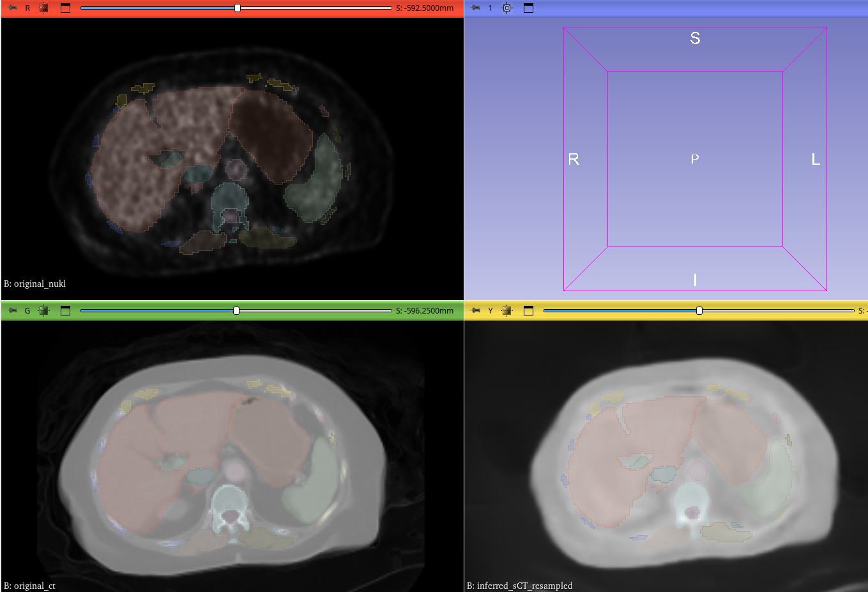This screenshot has width=868, height=592.
Task: Reset field of view in Yellow slice
Action: click(x=506, y=311)
